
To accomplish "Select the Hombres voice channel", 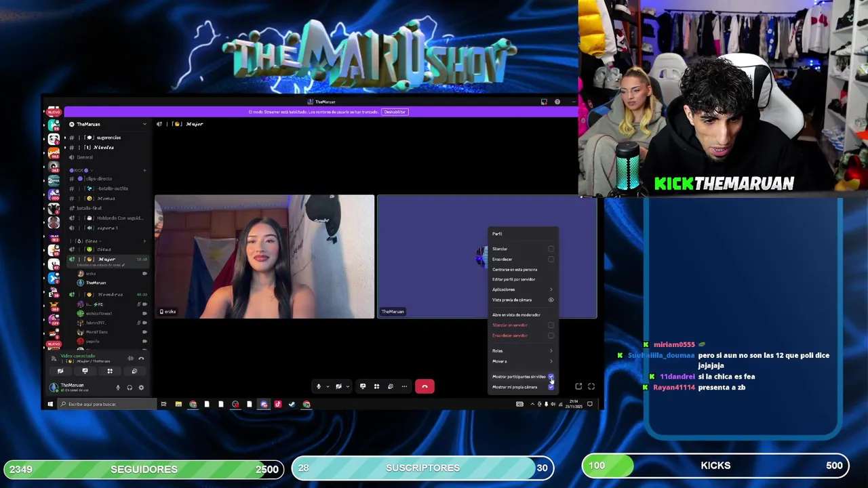I will tap(108, 294).
